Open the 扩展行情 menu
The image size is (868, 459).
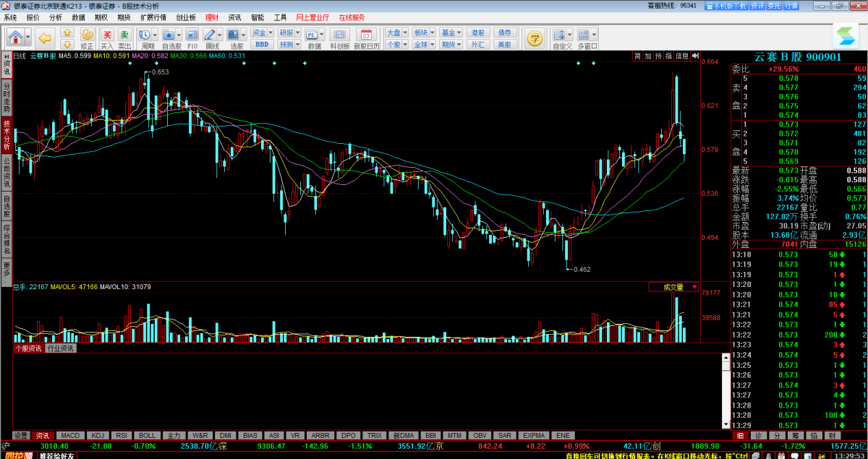pyautogui.click(x=153, y=17)
